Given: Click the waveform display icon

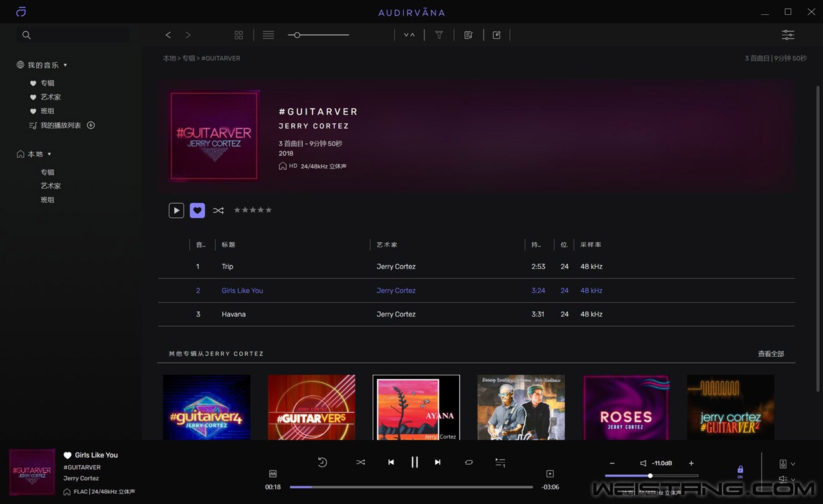Looking at the screenshot, I should point(273,474).
